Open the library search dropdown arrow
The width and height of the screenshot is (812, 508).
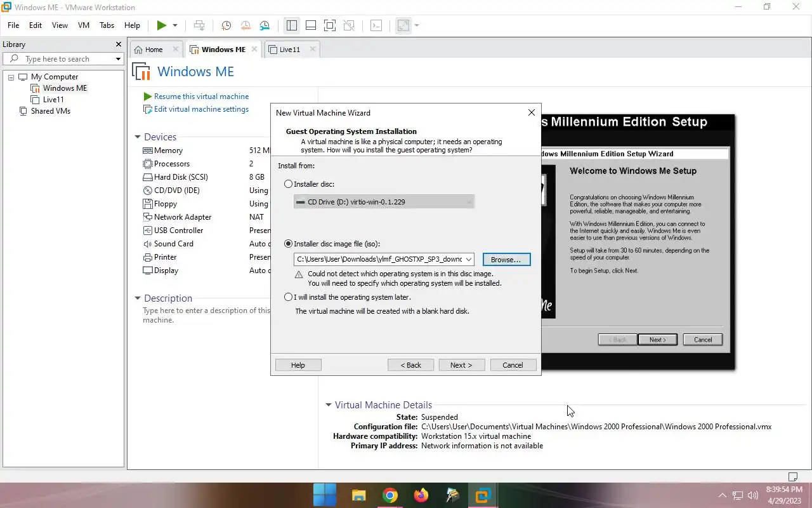pos(118,59)
